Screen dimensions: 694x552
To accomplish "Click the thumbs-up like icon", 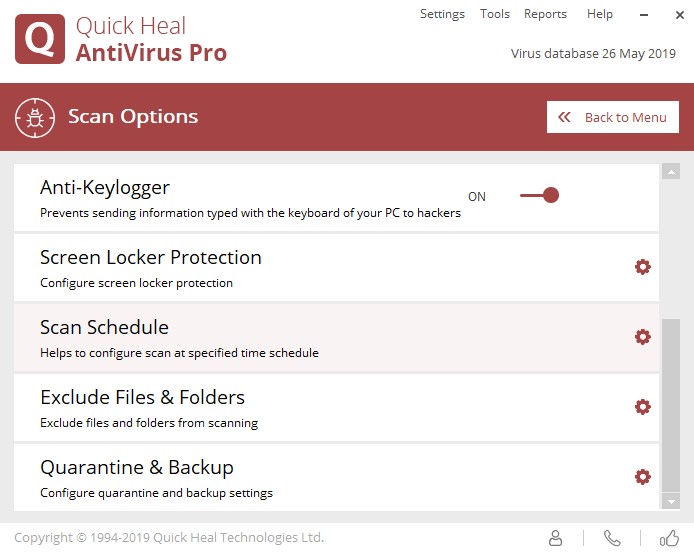I will click(x=669, y=538).
